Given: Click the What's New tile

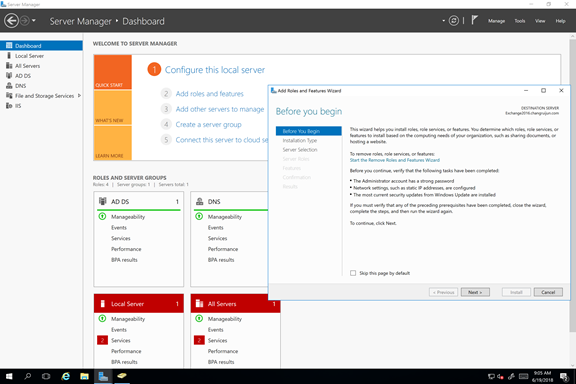Looking at the screenshot, I should 112,108.
